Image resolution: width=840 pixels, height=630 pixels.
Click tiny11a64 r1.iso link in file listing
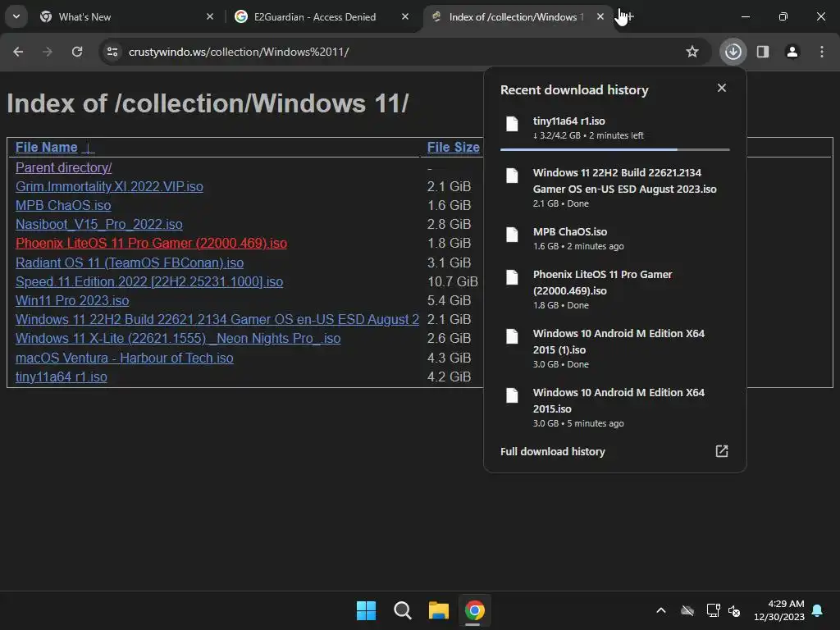[61, 377]
